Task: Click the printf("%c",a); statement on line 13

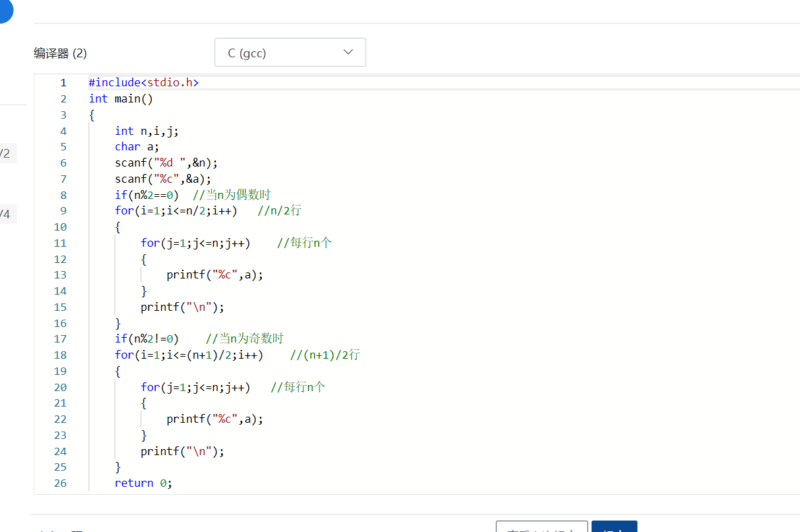Action: [215, 275]
